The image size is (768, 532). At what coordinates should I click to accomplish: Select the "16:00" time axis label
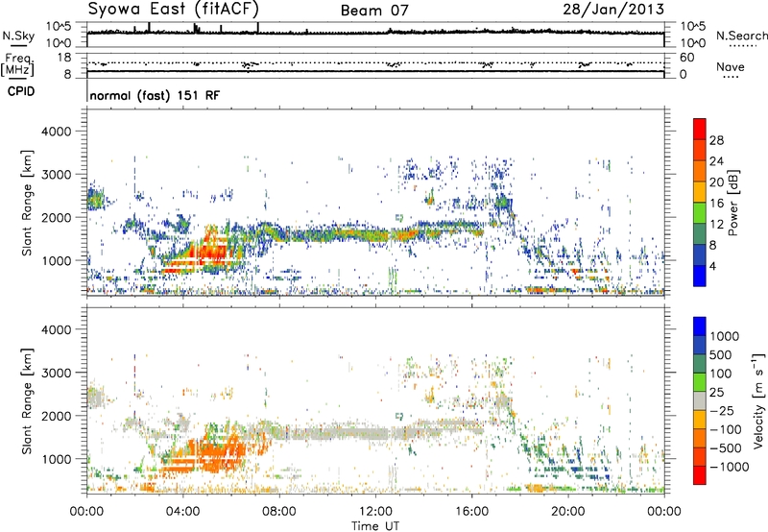tap(471, 512)
